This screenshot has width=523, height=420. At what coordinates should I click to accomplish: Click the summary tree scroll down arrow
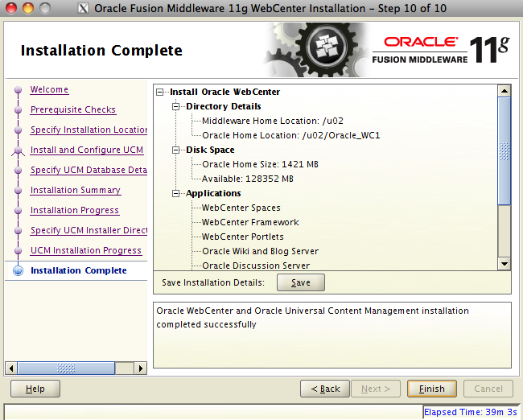(x=504, y=263)
